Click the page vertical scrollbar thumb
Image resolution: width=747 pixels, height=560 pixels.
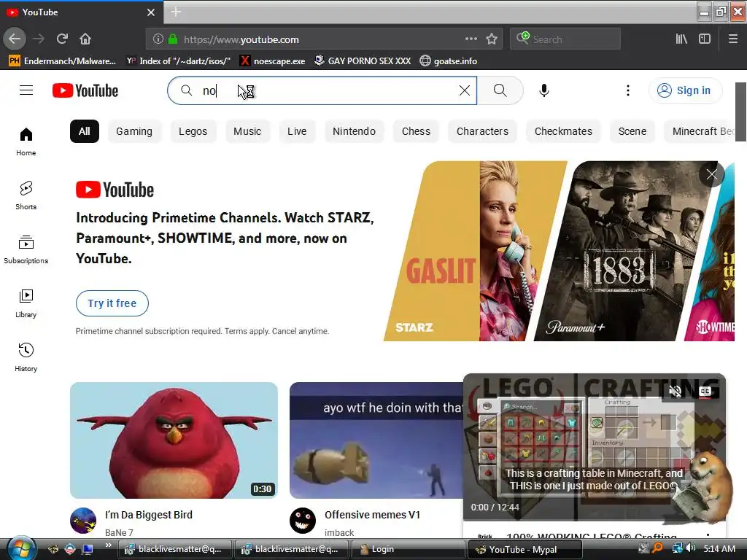[x=740, y=112]
